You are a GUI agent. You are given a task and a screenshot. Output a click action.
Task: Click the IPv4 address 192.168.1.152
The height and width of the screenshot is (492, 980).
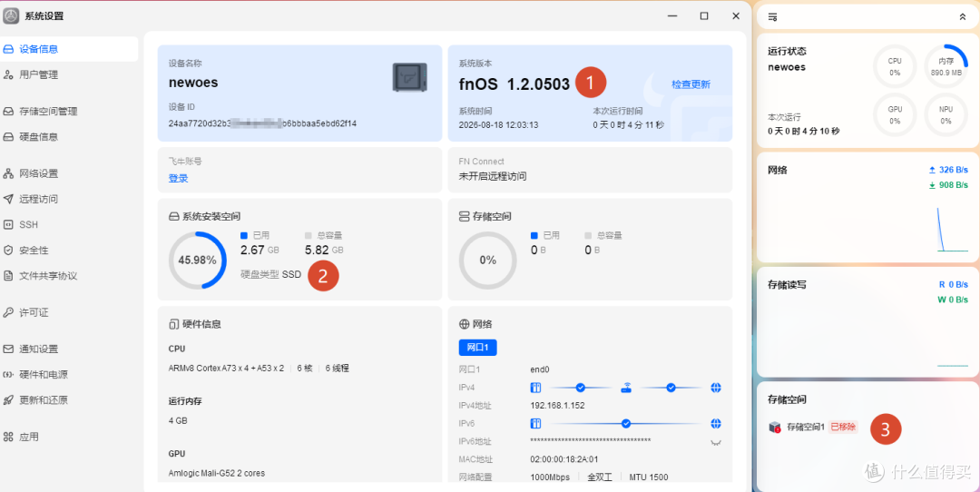pos(557,405)
